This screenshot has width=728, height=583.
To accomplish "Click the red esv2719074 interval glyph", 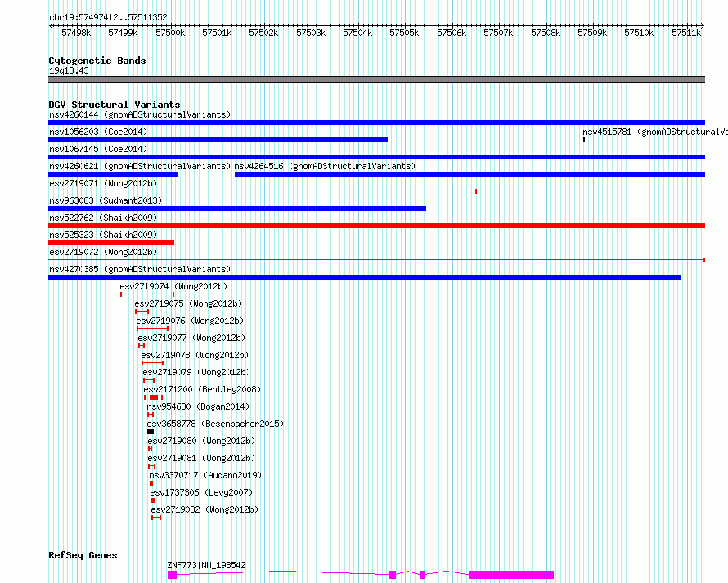I will coord(147,294).
